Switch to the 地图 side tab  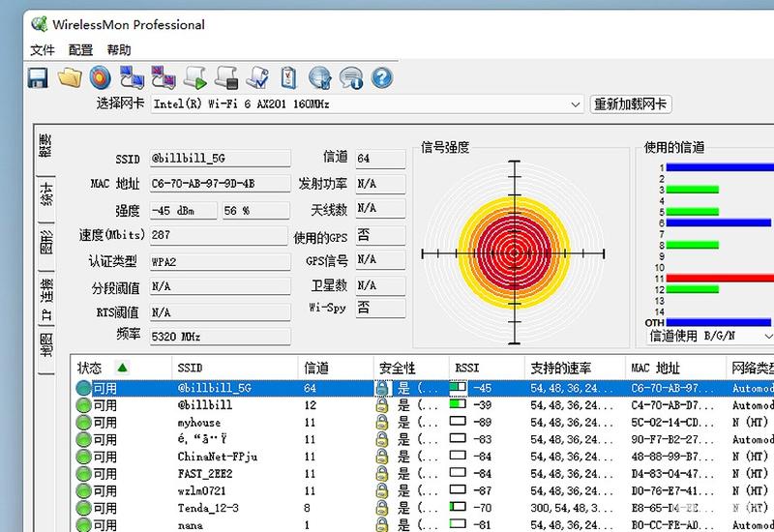(x=45, y=344)
